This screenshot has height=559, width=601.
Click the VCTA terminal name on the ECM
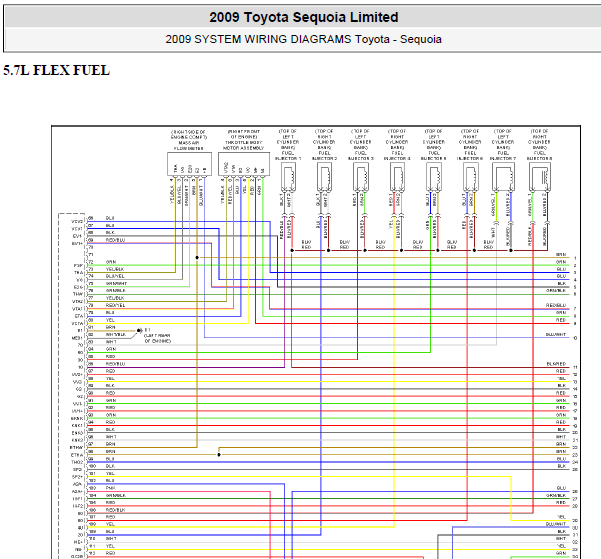coord(77,324)
